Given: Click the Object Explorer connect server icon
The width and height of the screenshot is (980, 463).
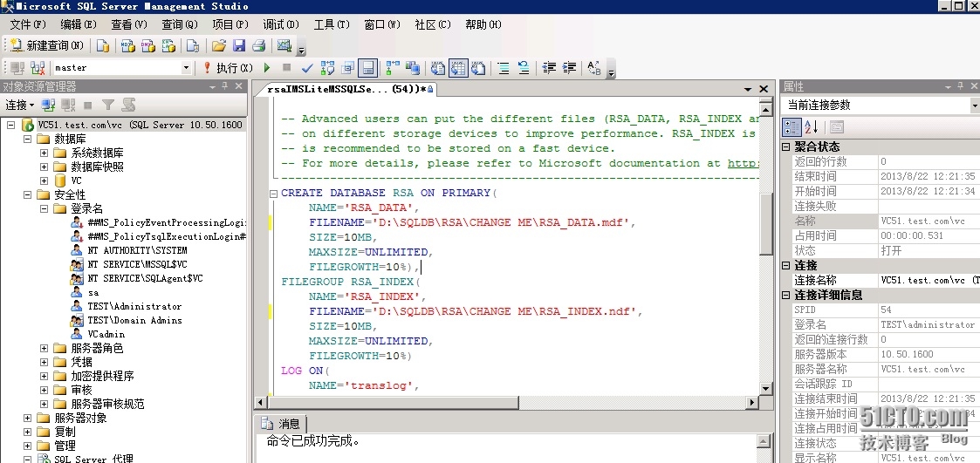Looking at the screenshot, I should tap(48, 105).
